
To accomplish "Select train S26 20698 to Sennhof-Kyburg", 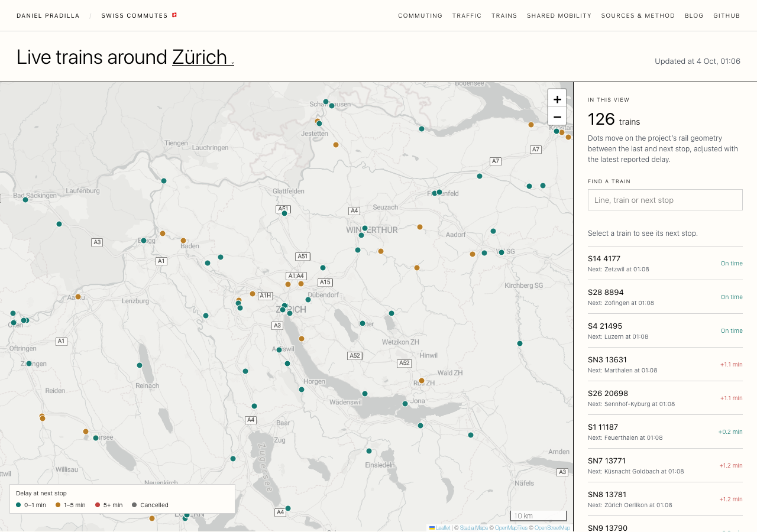I will [x=665, y=398].
